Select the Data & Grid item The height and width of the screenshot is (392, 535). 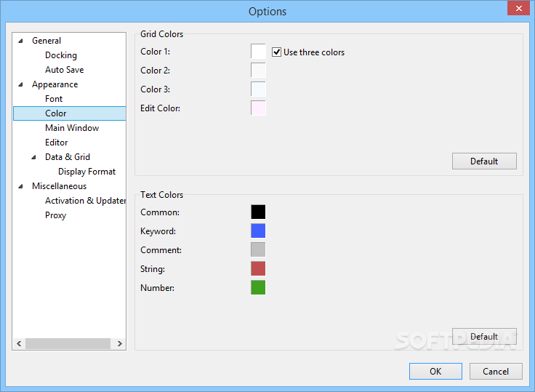pyautogui.click(x=68, y=157)
